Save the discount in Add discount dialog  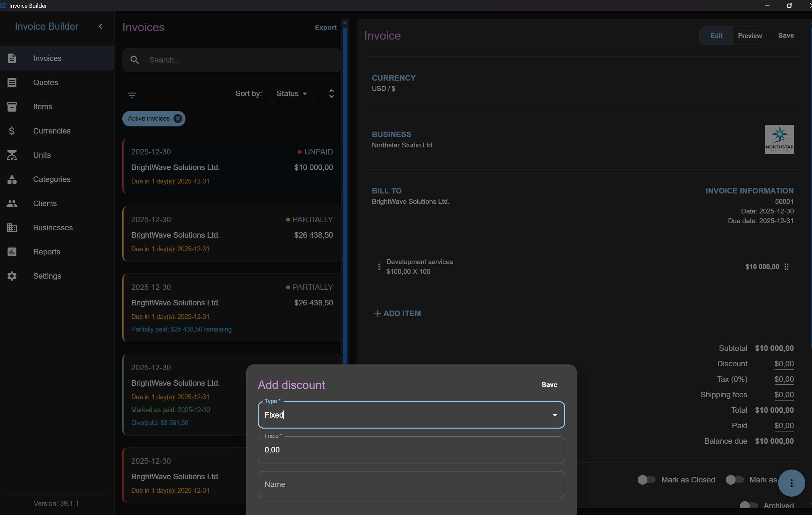pyautogui.click(x=549, y=385)
